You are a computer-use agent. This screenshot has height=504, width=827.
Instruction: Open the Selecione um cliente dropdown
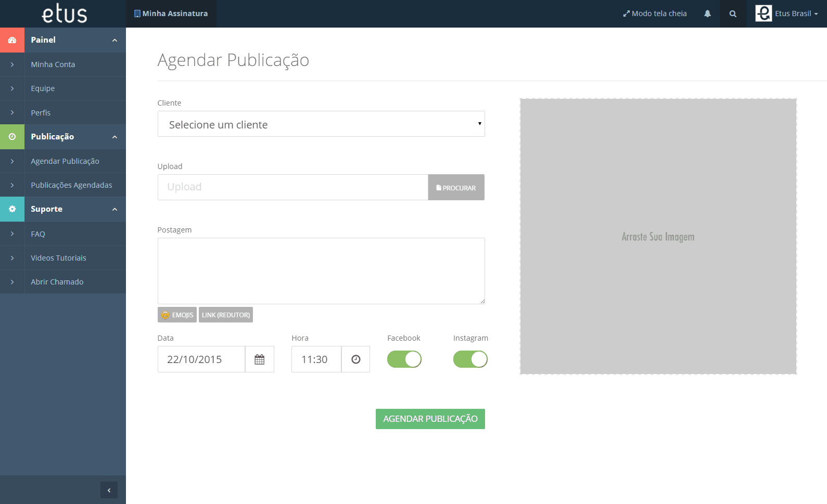pyautogui.click(x=321, y=124)
